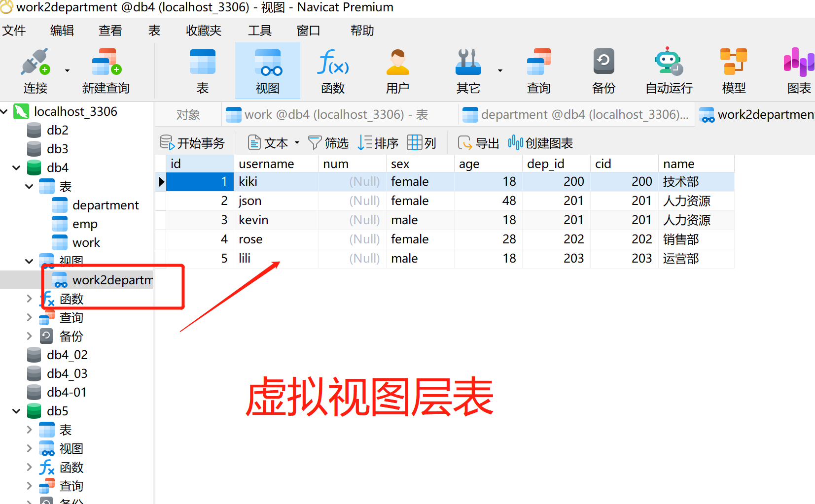Viewport: 815px width, 504px height.
Task: Open the Automation robot (自动运行) icon
Action: pyautogui.click(x=669, y=62)
